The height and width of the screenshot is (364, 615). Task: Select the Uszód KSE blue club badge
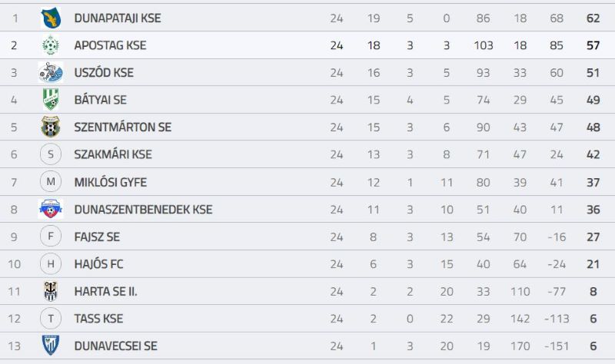[x=51, y=72]
